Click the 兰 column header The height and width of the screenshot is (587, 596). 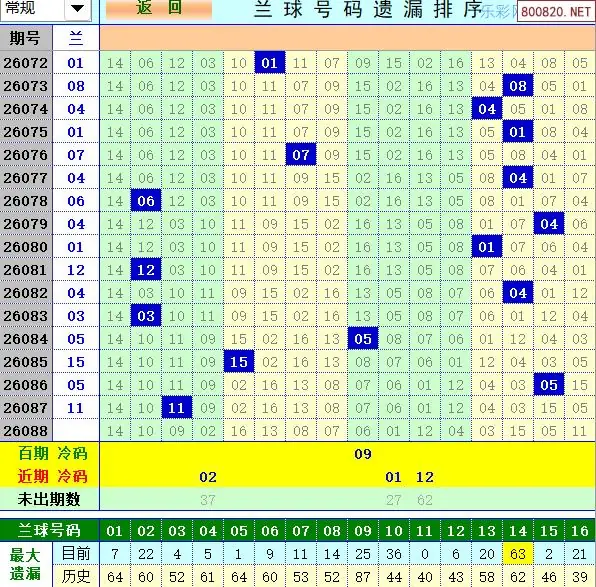(x=76, y=38)
